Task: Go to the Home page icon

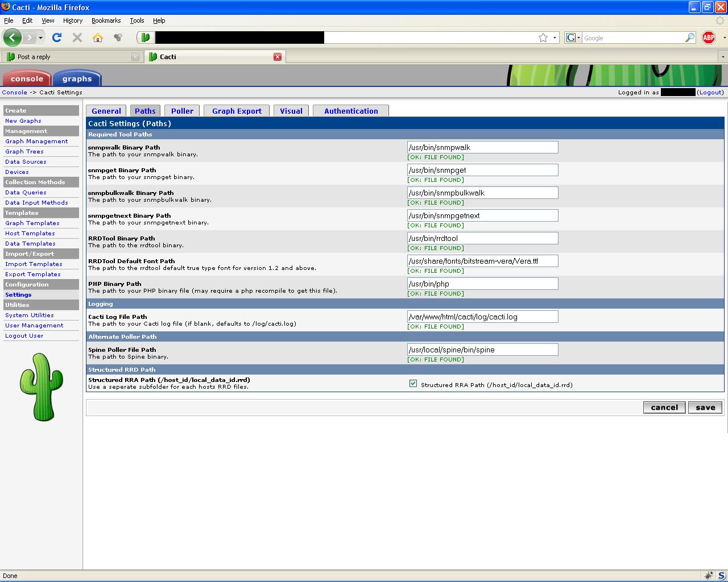Action: 98,38
